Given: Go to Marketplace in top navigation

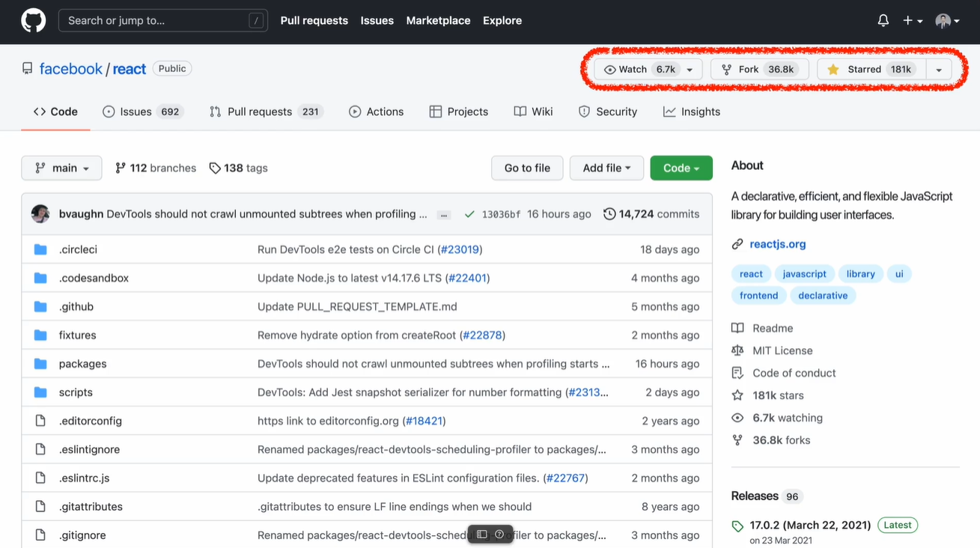Looking at the screenshot, I should [439, 20].
